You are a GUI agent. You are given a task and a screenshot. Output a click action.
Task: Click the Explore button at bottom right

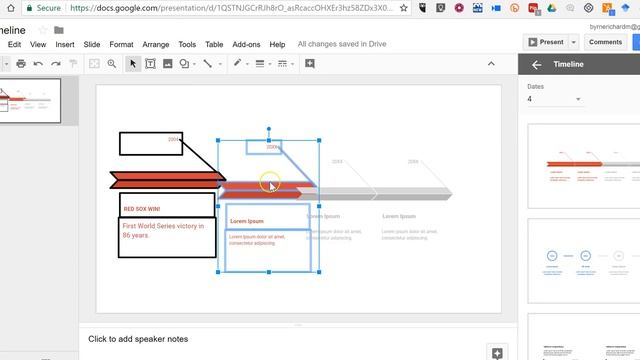tap(497, 353)
